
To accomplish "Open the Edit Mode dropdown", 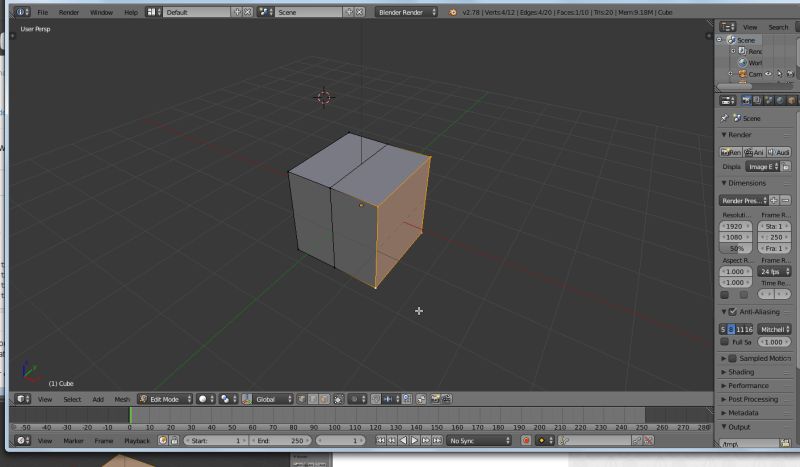I will pos(165,399).
